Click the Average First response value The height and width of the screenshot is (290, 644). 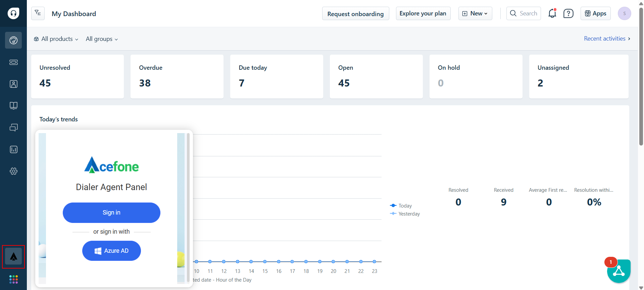[x=549, y=202]
